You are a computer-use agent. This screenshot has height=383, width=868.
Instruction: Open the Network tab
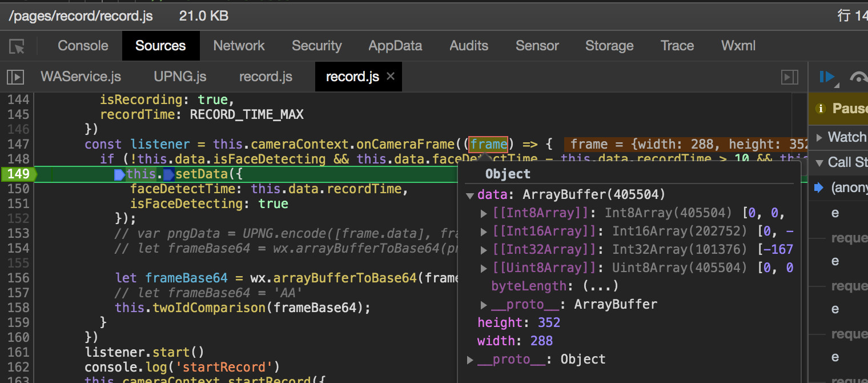[x=239, y=46]
